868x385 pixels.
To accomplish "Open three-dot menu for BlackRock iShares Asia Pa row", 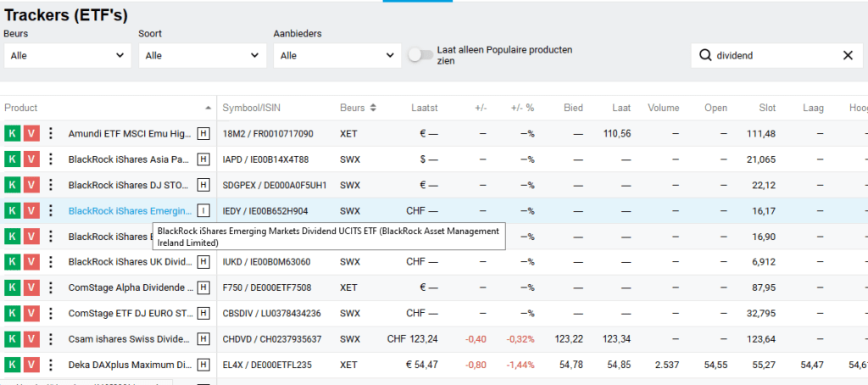I will pos(51,159).
